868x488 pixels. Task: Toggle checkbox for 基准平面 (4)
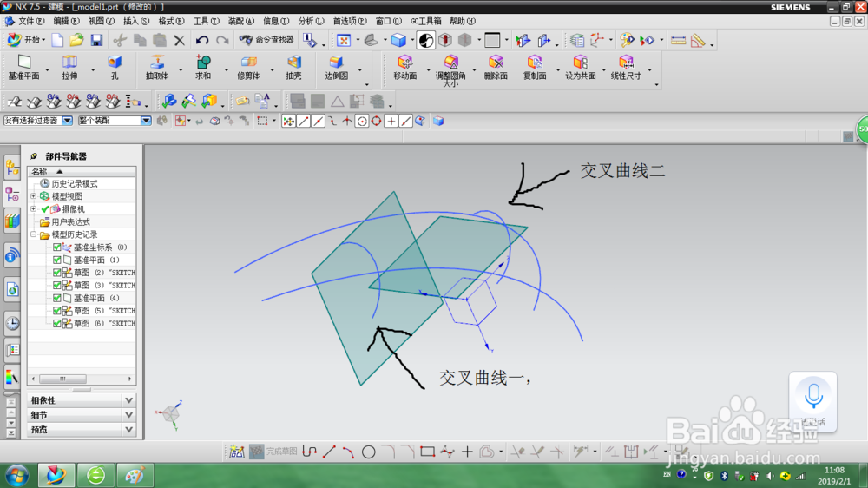(x=57, y=299)
